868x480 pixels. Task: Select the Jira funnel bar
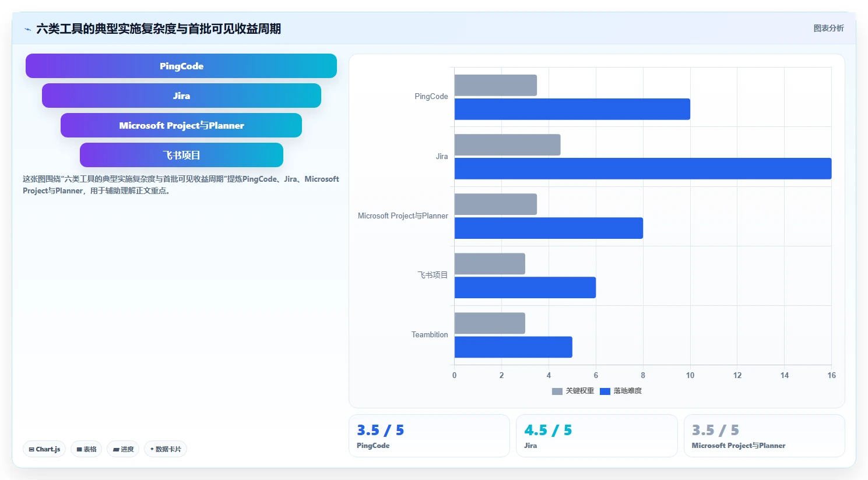181,96
